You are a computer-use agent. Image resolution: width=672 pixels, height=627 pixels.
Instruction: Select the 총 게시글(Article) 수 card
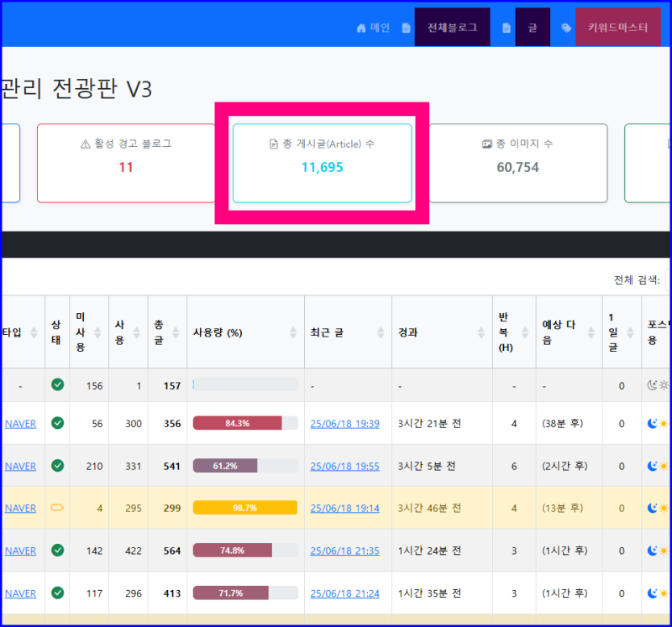tap(322, 163)
